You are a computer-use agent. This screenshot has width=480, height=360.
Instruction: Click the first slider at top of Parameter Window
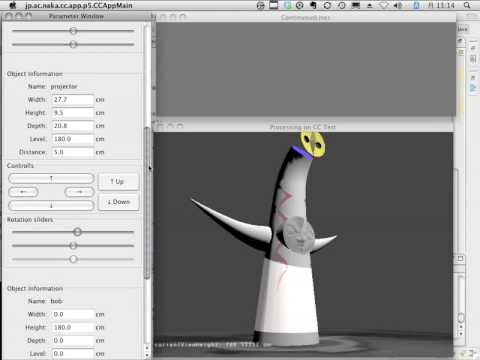(73, 31)
